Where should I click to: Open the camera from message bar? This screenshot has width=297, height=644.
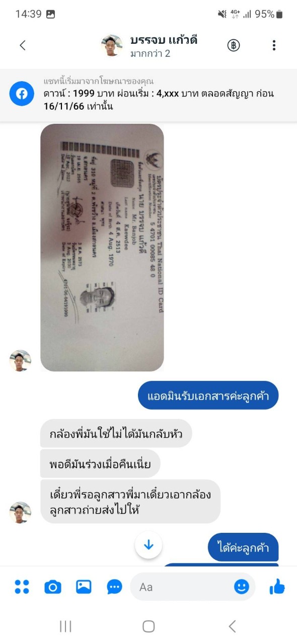pyautogui.click(x=52, y=587)
